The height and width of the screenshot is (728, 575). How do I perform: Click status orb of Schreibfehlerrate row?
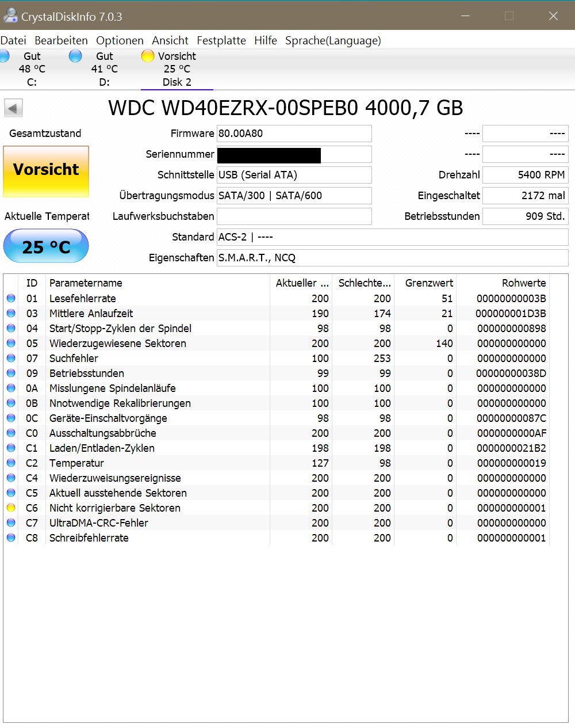(x=11, y=538)
